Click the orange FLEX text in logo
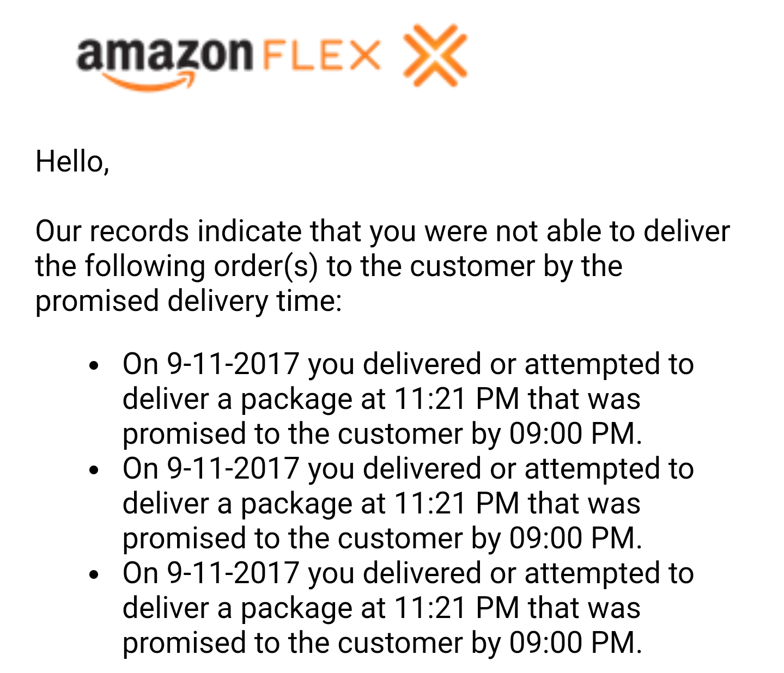The image size is (784, 673). point(321,56)
